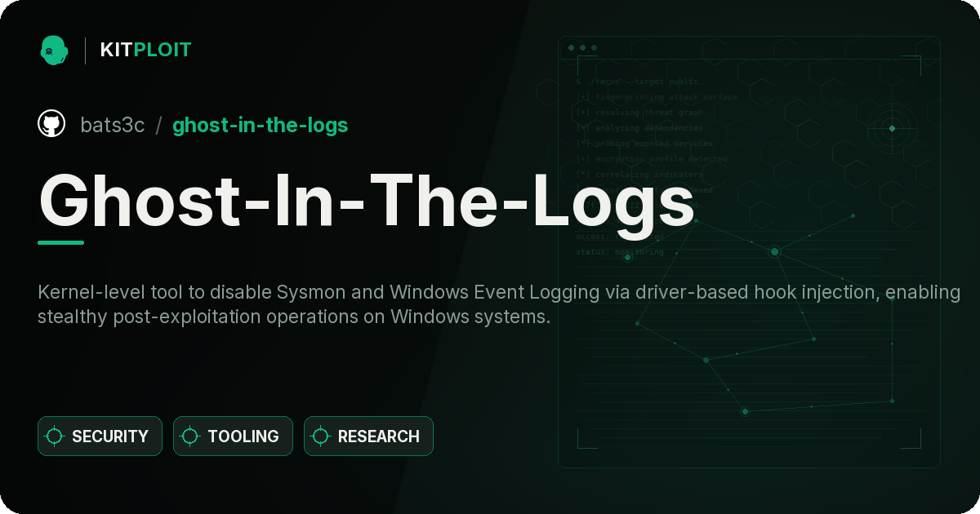Click the description starting "Kernel-level tool to disable Sysmon"
The width and height of the screenshot is (980, 514).
tap(499, 304)
